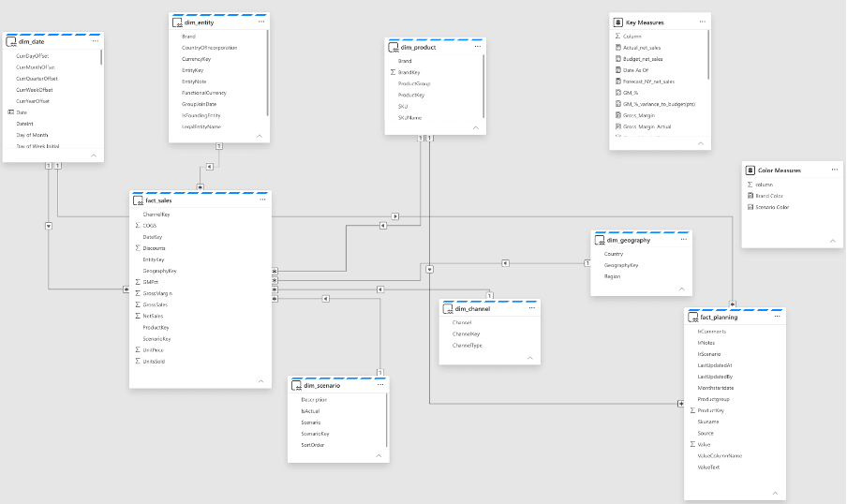Open Key Measures table options ellipsis

(702, 22)
